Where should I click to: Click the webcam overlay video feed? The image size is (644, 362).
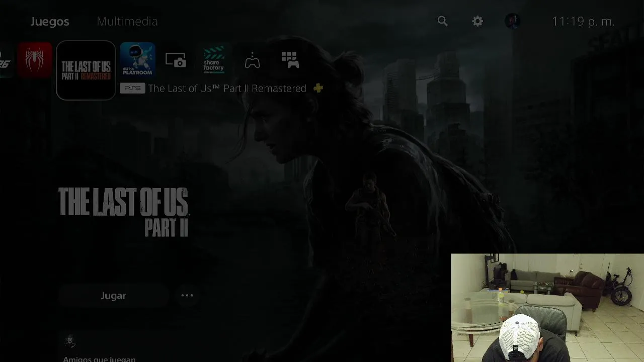coord(547,308)
